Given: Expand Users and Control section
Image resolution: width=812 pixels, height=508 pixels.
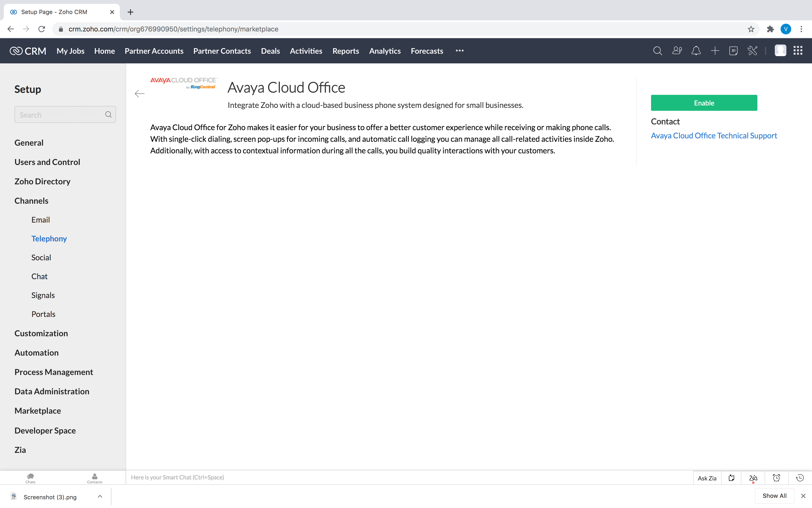Looking at the screenshot, I should 47,162.
